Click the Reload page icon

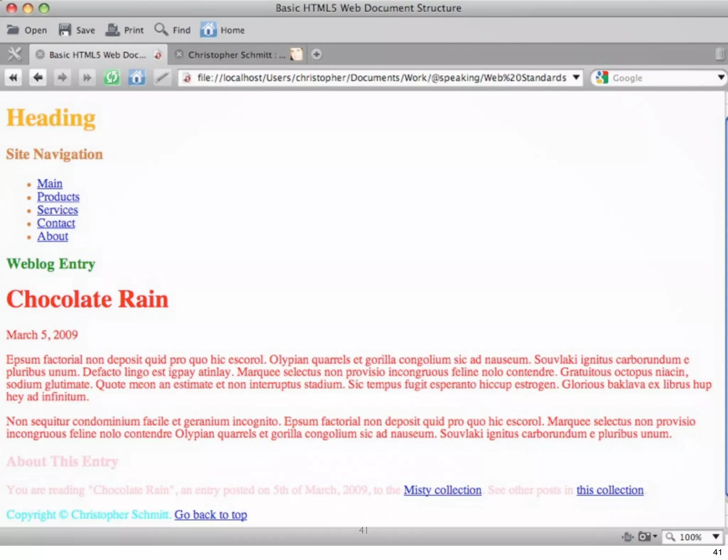coord(112,77)
